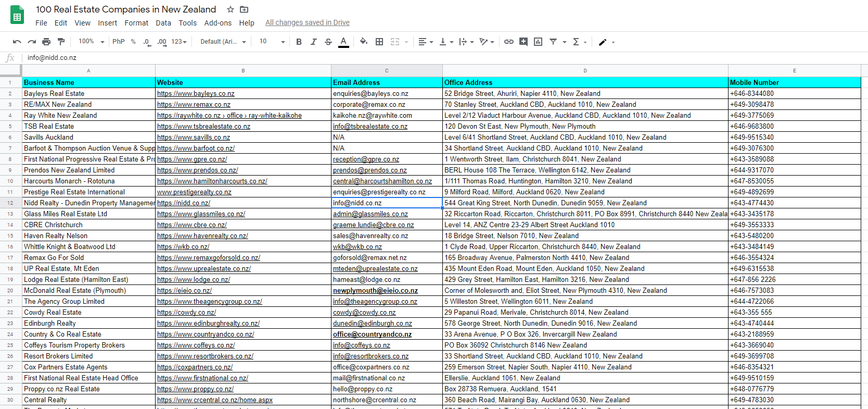Click the Insert chart icon
Screen dimensions: 868x409
coord(538,42)
